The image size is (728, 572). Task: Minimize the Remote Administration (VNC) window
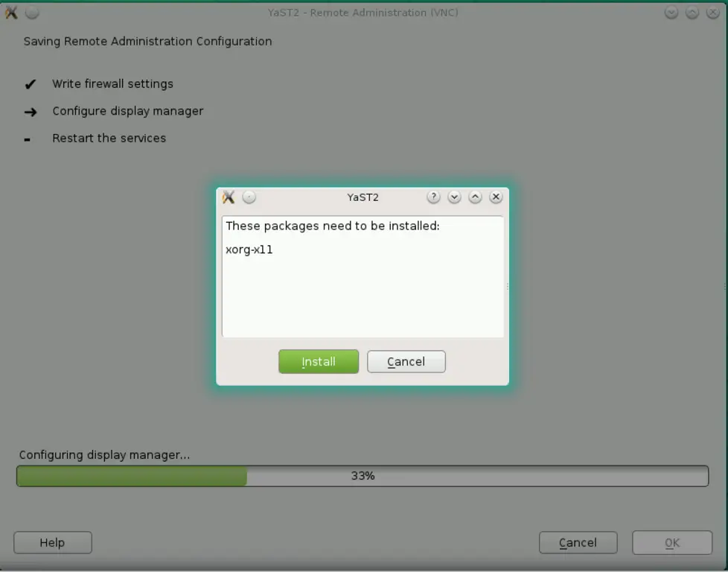coord(671,13)
